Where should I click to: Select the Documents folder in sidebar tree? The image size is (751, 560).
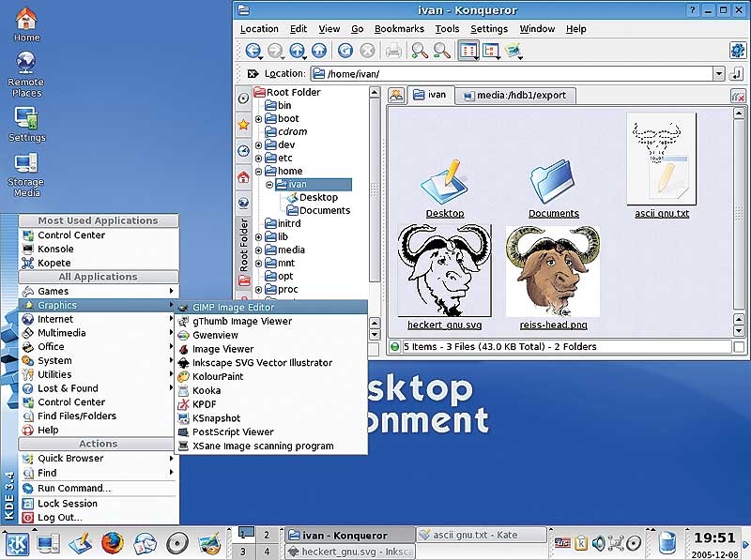[318, 211]
